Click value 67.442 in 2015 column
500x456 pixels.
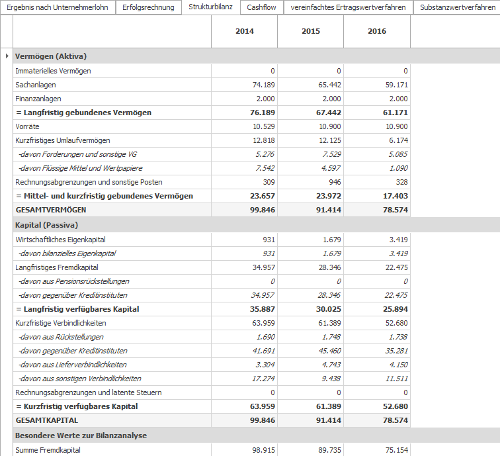[328, 113]
